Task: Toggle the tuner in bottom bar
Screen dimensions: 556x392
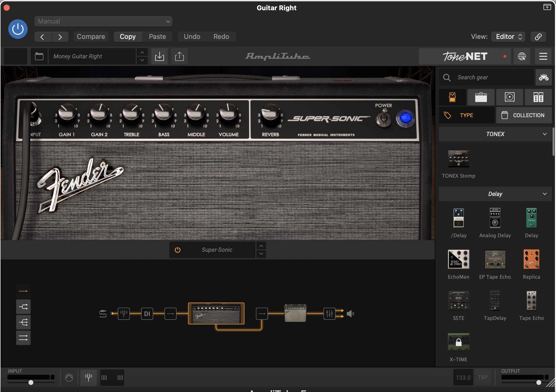Action: tap(89, 377)
